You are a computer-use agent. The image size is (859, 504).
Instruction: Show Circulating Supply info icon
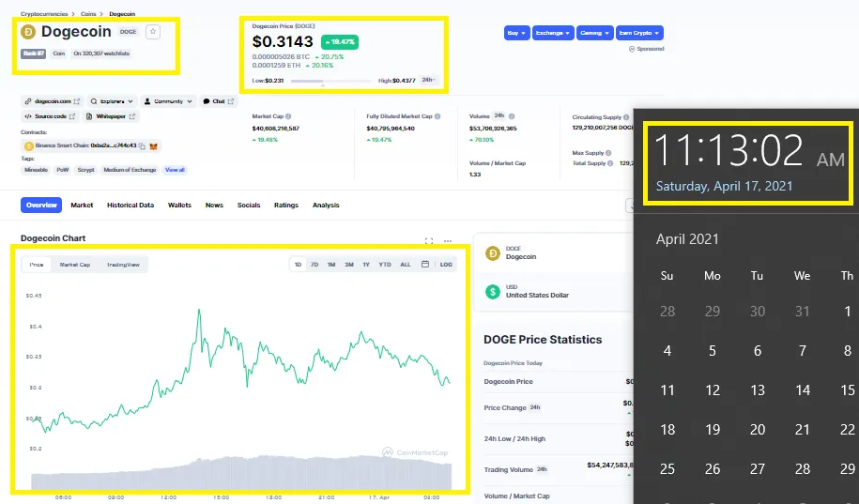[626, 117]
